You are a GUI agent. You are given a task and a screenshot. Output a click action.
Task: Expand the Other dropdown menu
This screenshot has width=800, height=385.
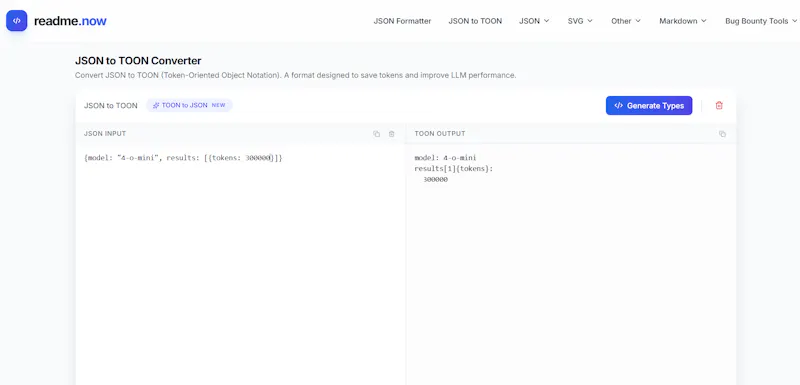click(626, 21)
